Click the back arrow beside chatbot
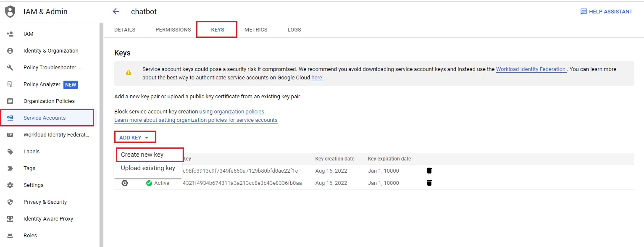The image size is (644, 247). tap(116, 12)
